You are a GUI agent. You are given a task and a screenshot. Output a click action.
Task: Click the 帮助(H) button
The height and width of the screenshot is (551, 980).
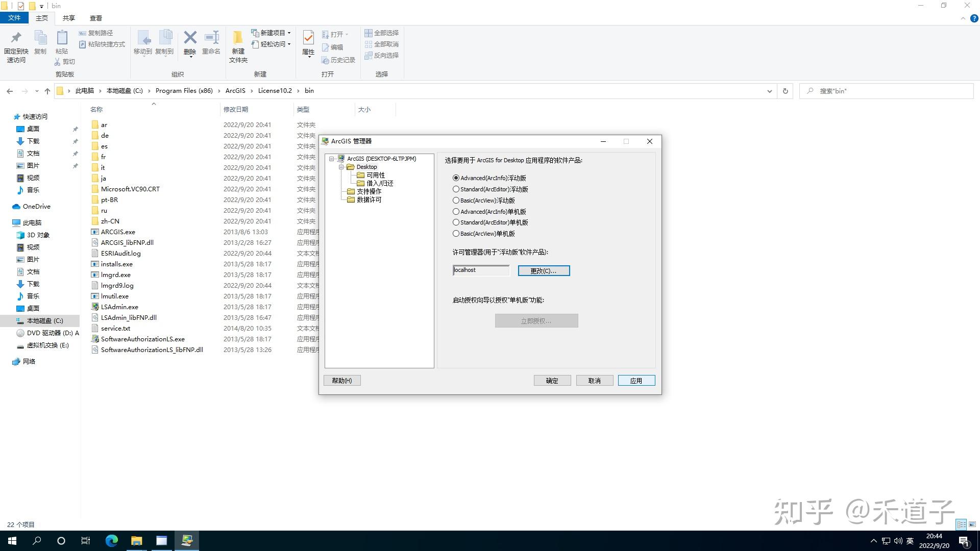tap(342, 381)
